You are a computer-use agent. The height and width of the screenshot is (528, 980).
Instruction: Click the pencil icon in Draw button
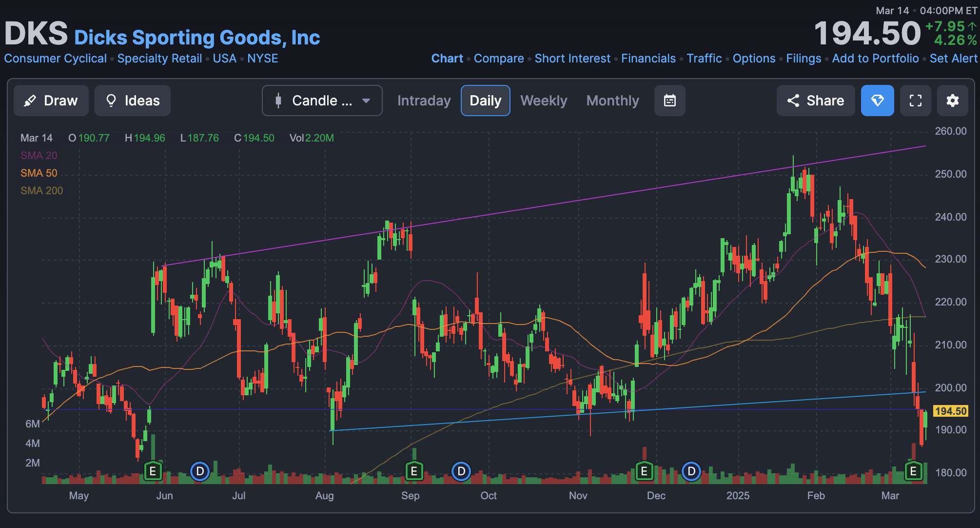click(x=30, y=101)
